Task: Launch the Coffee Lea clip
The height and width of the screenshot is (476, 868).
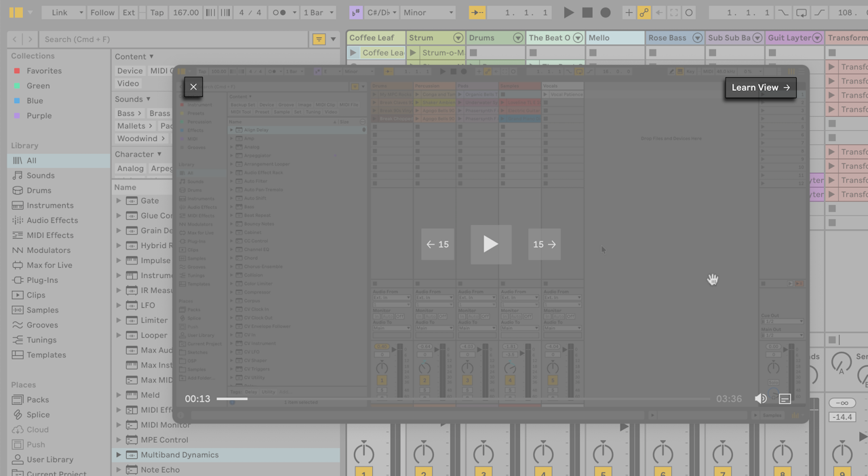Action: (353, 52)
